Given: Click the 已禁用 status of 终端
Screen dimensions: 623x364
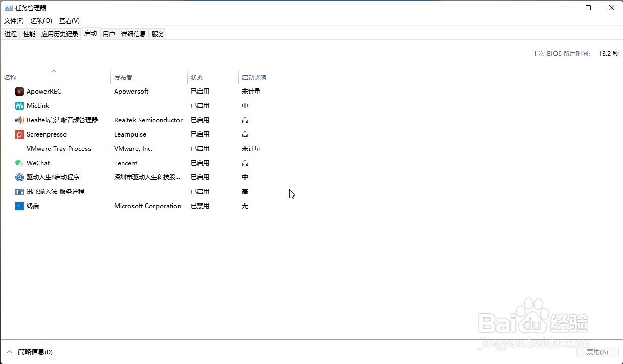Looking at the screenshot, I should pyautogui.click(x=200, y=206).
